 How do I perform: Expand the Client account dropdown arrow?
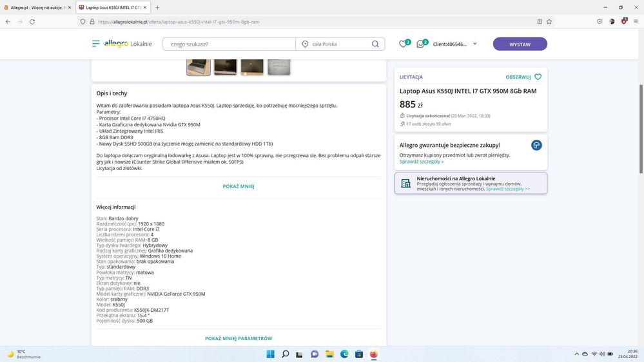[x=475, y=44]
